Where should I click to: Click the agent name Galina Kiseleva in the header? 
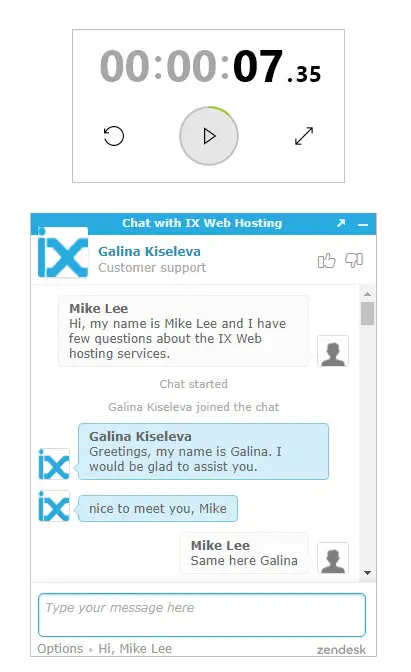point(150,251)
